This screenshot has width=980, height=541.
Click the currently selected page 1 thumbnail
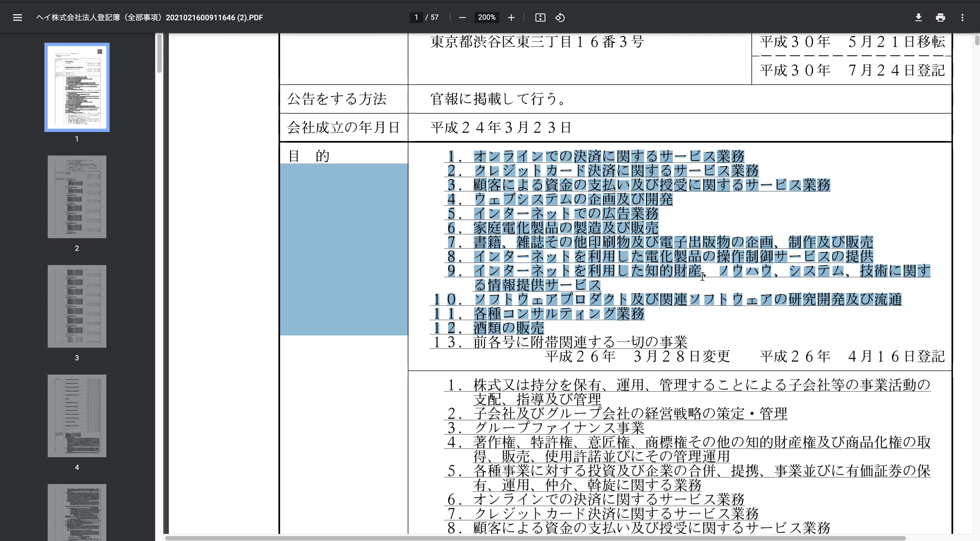click(x=76, y=87)
